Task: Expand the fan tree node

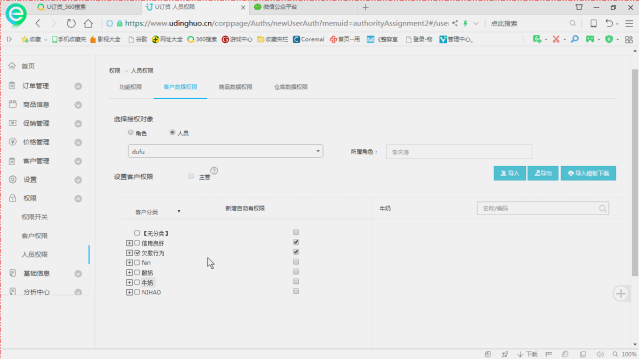Action: [129, 263]
